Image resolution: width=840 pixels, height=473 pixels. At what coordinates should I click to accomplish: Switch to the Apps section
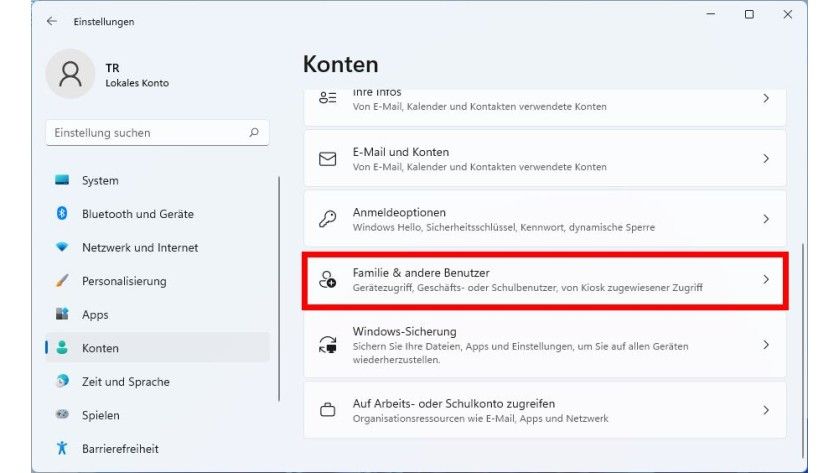click(158, 314)
